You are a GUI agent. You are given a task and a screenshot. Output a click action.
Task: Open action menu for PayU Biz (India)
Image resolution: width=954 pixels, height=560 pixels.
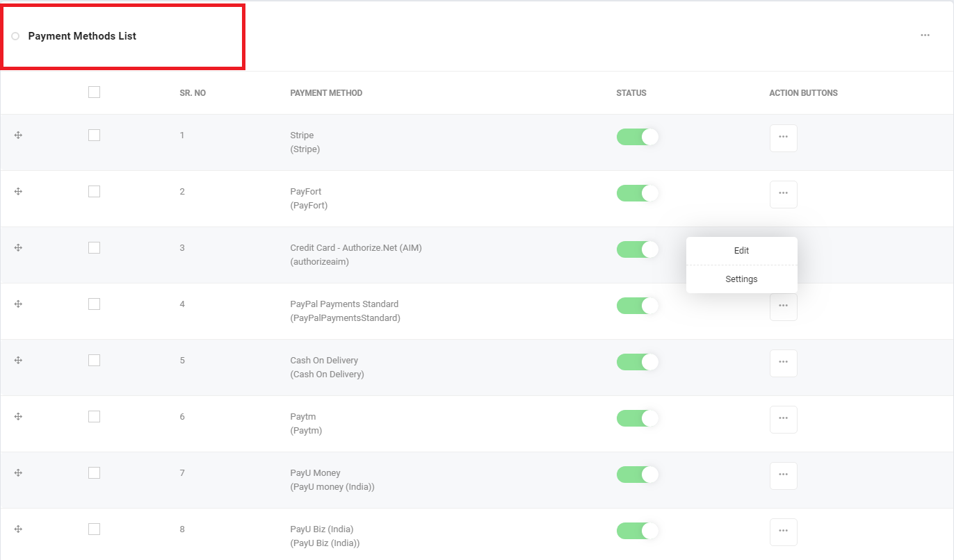[x=784, y=532]
